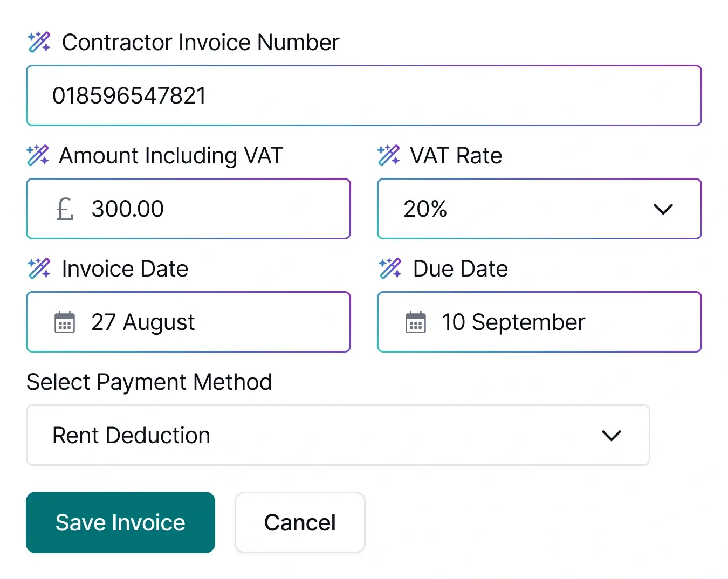Click the calendar icon in the Due Date field
The height and width of the screenshot is (579, 728).
coord(415,321)
